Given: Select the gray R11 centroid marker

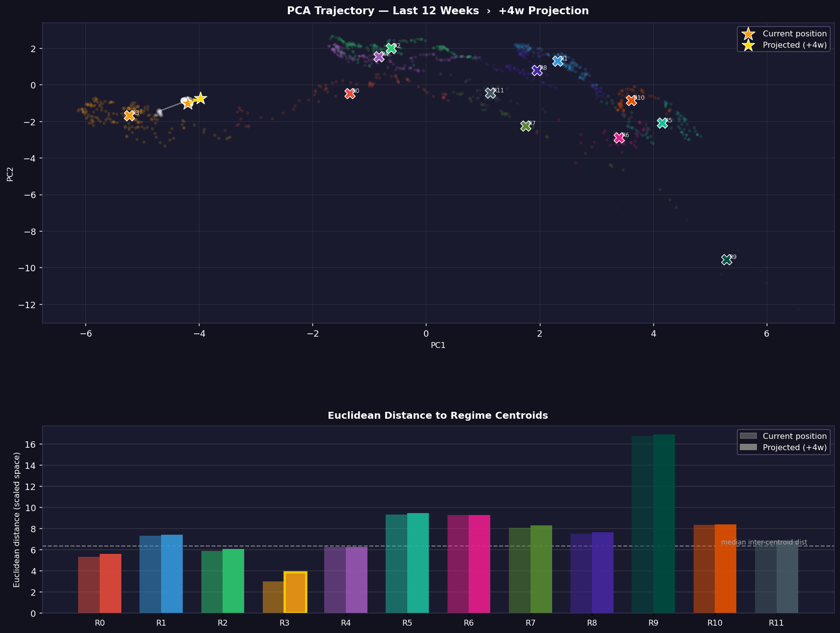Looking at the screenshot, I should pyautogui.click(x=490, y=93).
